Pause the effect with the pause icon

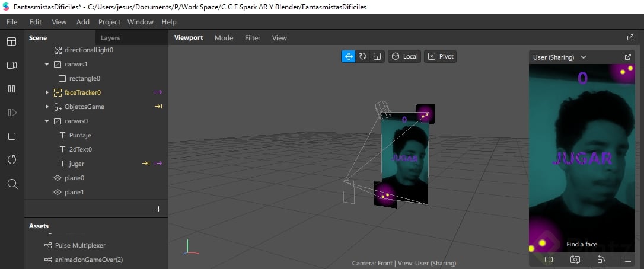click(x=12, y=89)
